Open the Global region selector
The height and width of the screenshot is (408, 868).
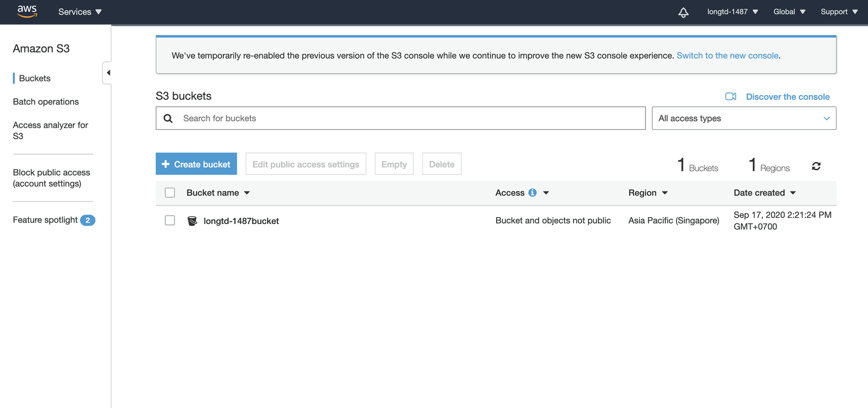(x=789, y=12)
